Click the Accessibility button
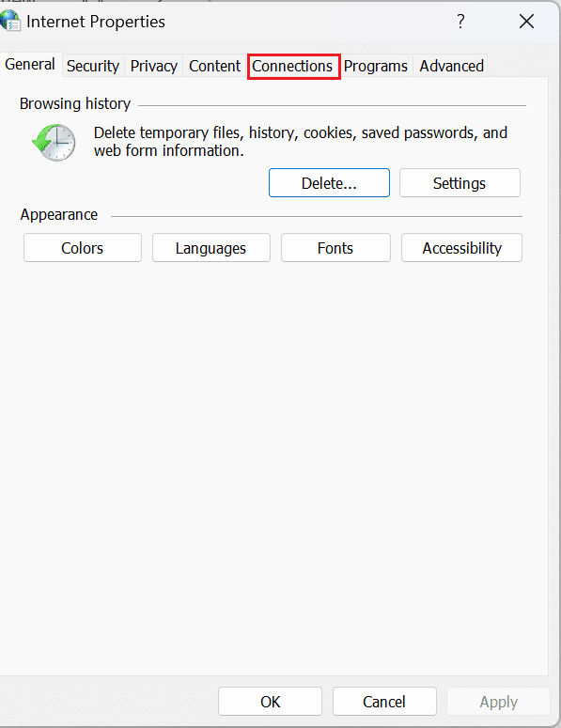Image resolution: width=561 pixels, height=728 pixels. click(x=461, y=248)
